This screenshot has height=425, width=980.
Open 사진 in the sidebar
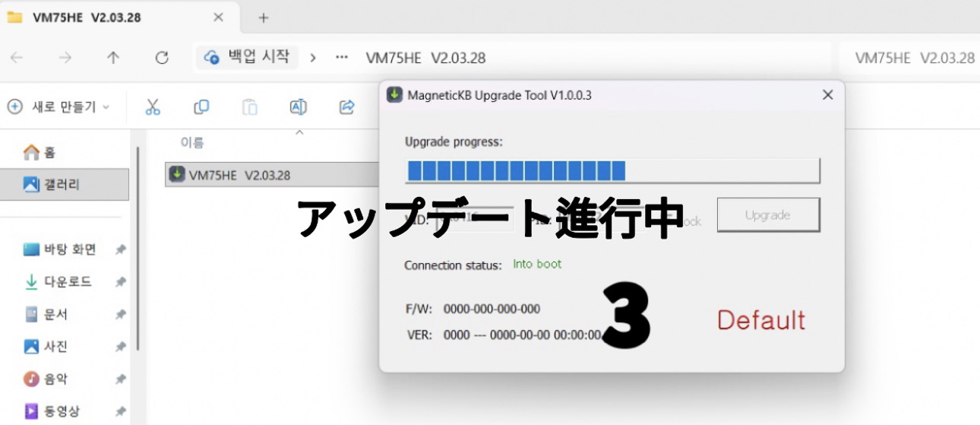(46, 347)
